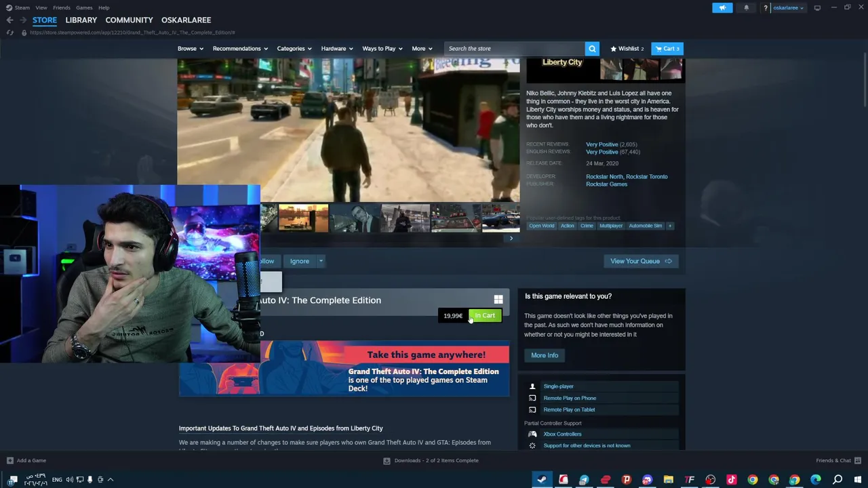Open the Automobile Sim tag

[646, 226]
